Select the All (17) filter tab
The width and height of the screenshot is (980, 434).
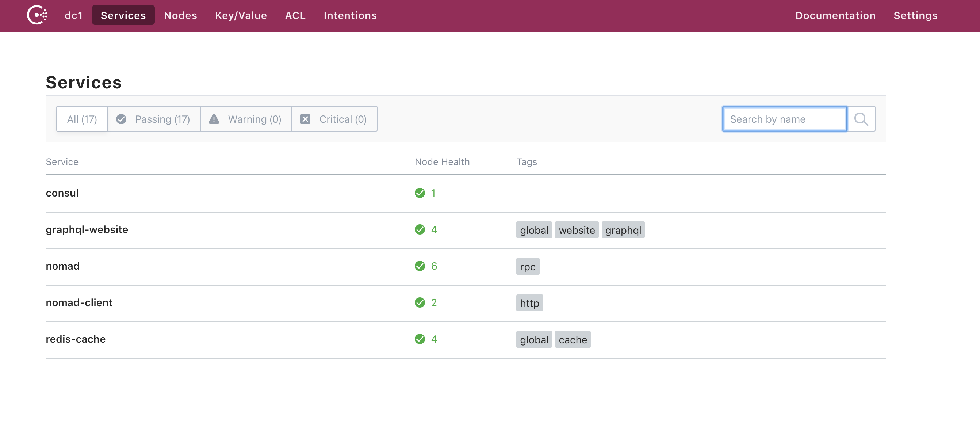(82, 119)
